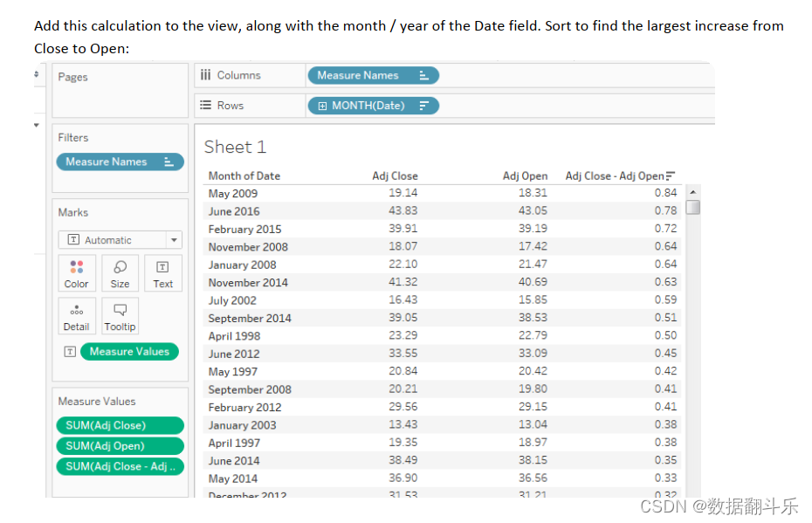Click the Adj Close column header
812x523 pixels.
tap(395, 176)
